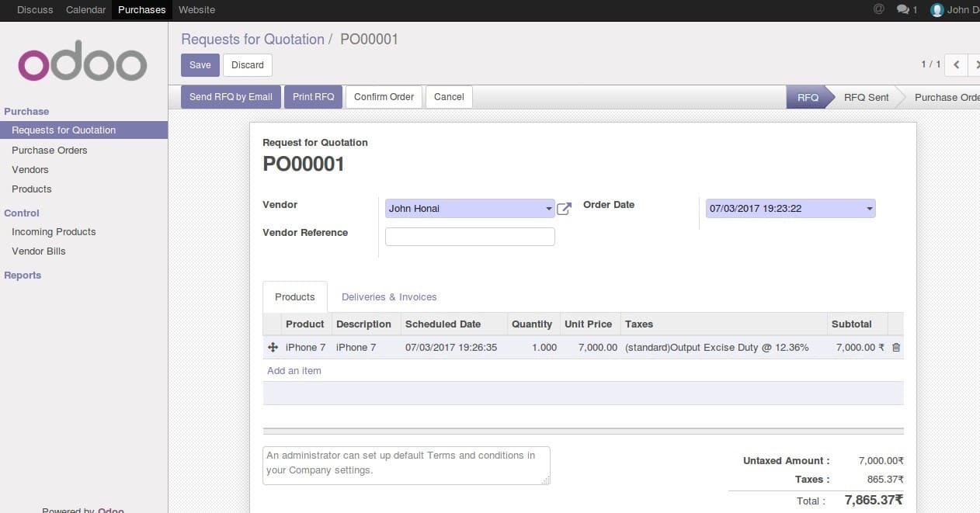Click the terms and conditions text area
Image resolution: width=980 pixels, height=513 pixels.
click(406, 466)
